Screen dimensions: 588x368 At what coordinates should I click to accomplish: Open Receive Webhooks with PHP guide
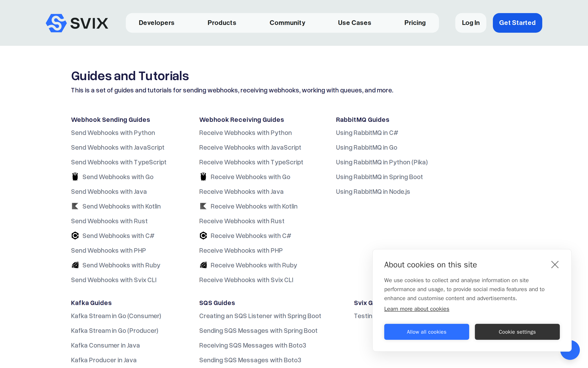(241, 250)
